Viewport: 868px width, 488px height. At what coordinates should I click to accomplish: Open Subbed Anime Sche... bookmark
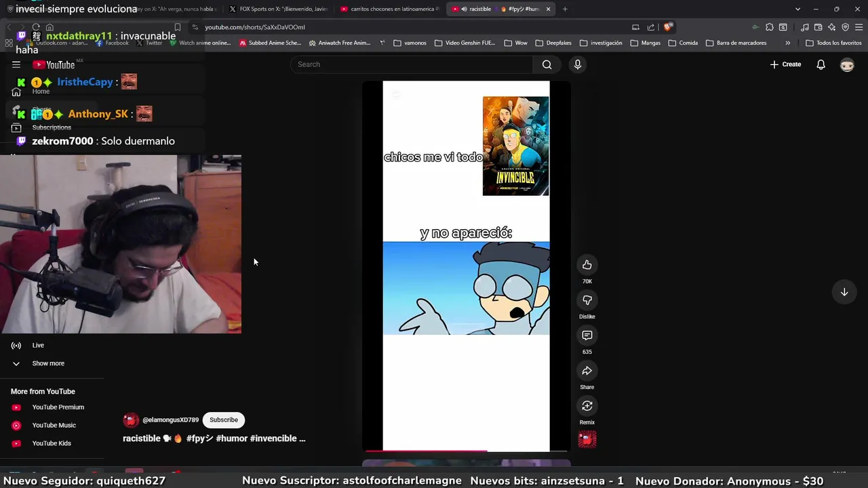coord(270,43)
